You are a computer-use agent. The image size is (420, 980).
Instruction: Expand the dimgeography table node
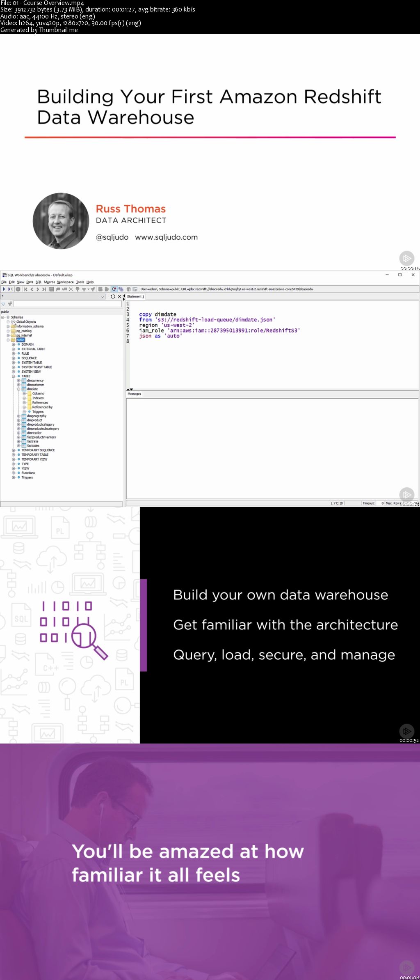[x=19, y=416]
